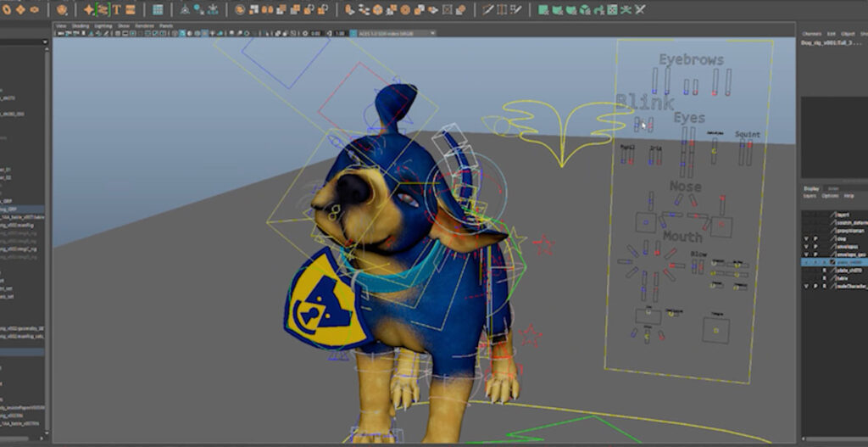Switch to the Display tab in layer editor
This screenshot has height=447, width=868.
811,188
